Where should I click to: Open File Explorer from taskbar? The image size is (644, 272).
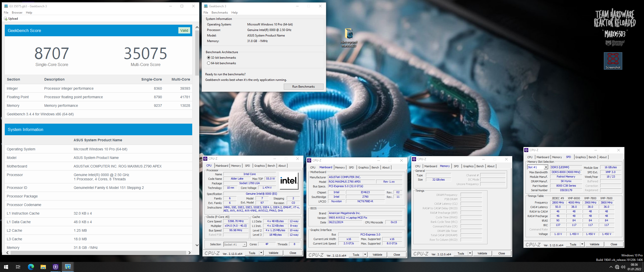coord(43,267)
